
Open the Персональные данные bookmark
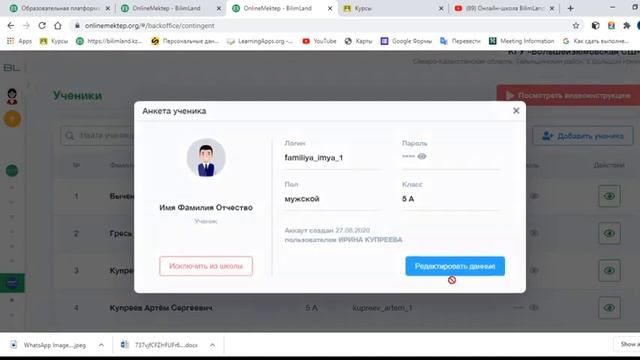[185, 41]
